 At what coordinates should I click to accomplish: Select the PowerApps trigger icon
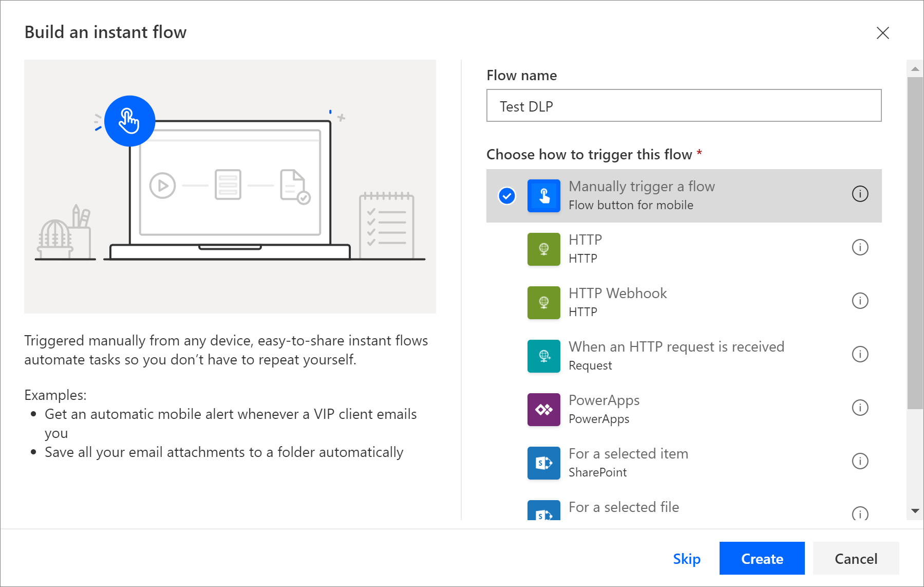click(543, 410)
